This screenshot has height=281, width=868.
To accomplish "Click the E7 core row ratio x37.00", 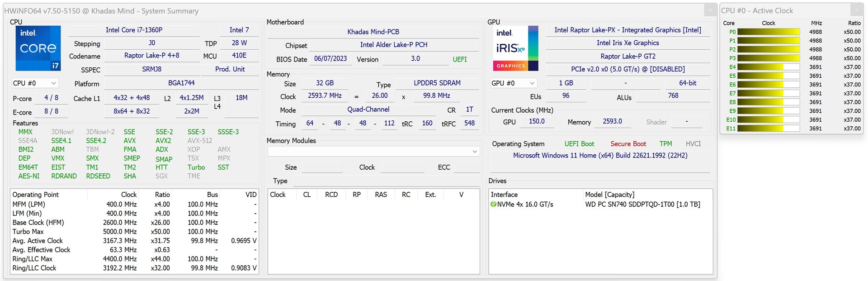I will 852,94.
